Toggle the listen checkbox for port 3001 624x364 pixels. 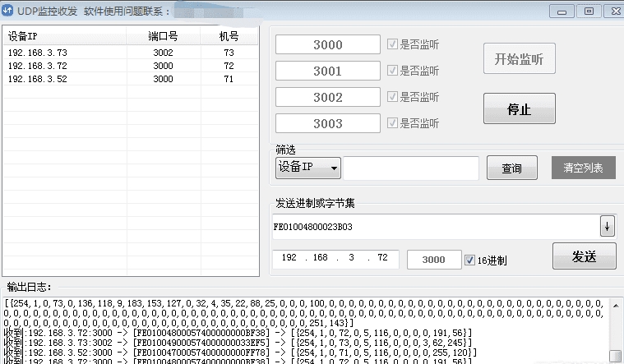pyautogui.click(x=392, y=71)
